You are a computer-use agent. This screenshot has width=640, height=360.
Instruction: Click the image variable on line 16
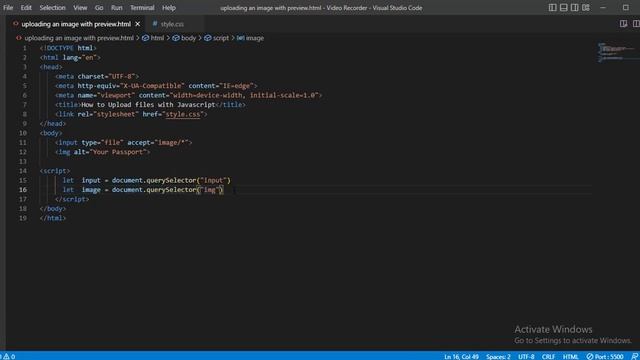tap(91, 190)
